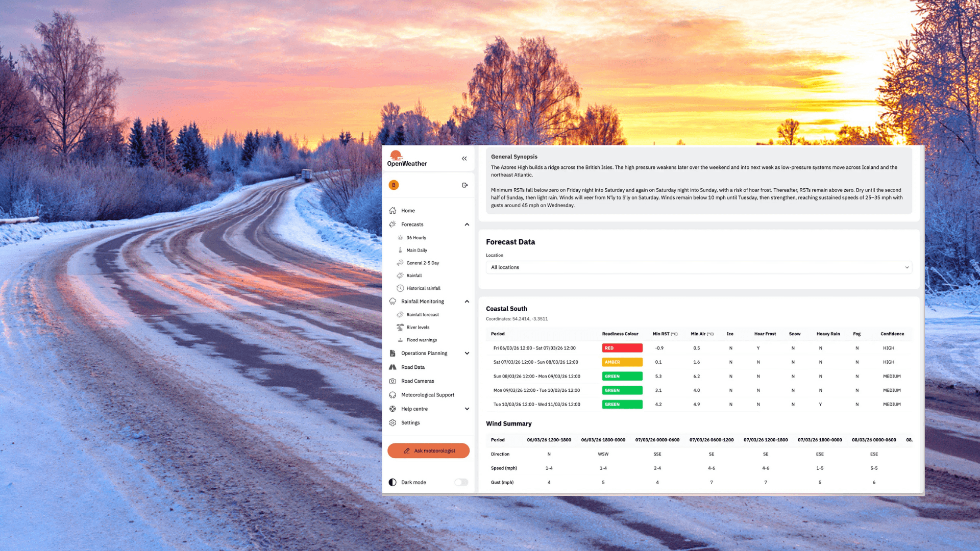Enable the Dark mode toggle switch
This screenshot has width=980, height=551.
pos(461,482)
